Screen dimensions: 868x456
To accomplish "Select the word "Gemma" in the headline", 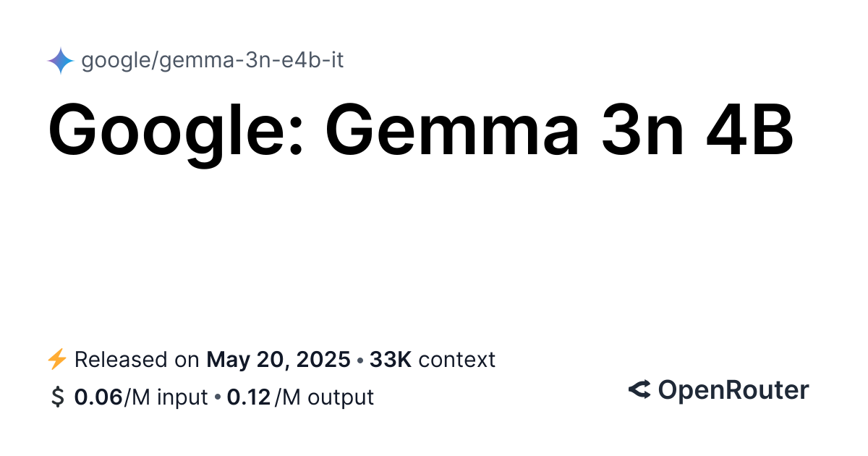I will click(452, 130).
